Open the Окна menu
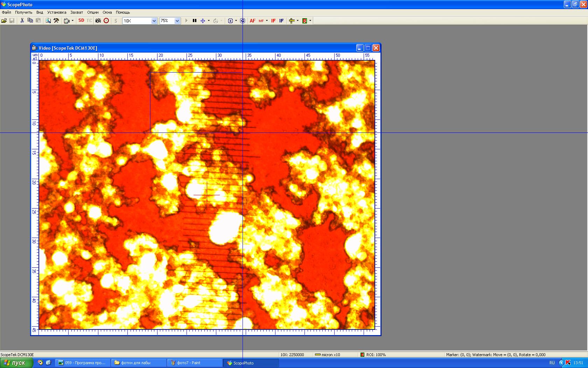 (107, 12)
